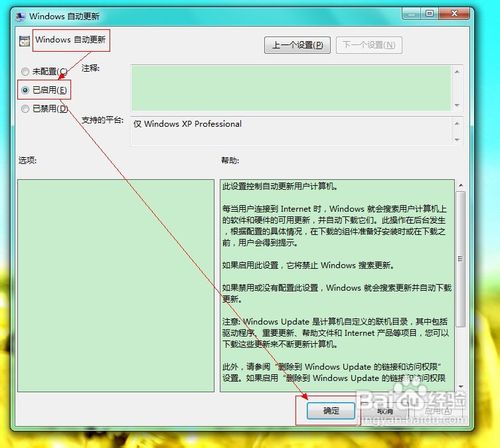
Task: Click the help line starting with 如果启用此设置
Action: (x=309, y=266)
